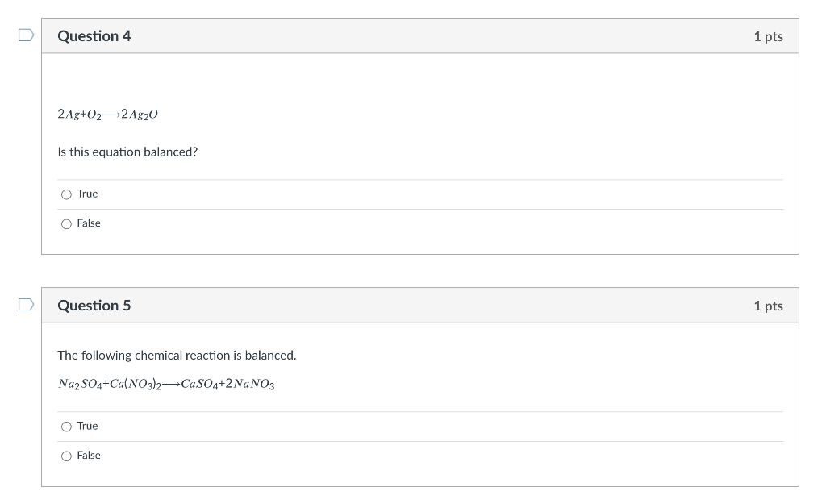Click the "False" label text in Question 4

tap(89, 223)
